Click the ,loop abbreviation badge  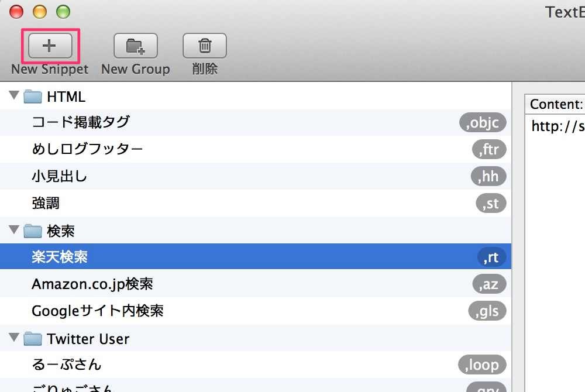tap(482, 365)
